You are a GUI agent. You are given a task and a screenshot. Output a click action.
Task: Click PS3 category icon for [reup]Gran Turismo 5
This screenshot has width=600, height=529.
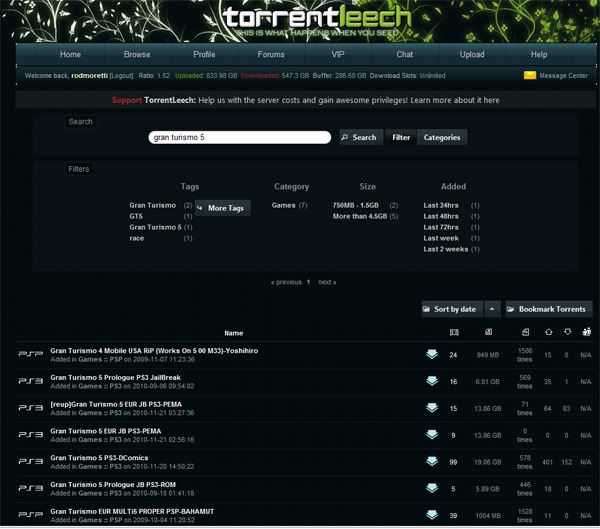(x=31, y=408)
